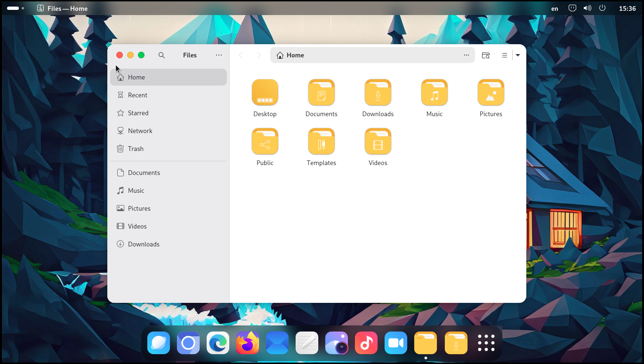Screen dimensions: 644x364
Task: Open Trash in the sidebar
Action: point(169,149)
